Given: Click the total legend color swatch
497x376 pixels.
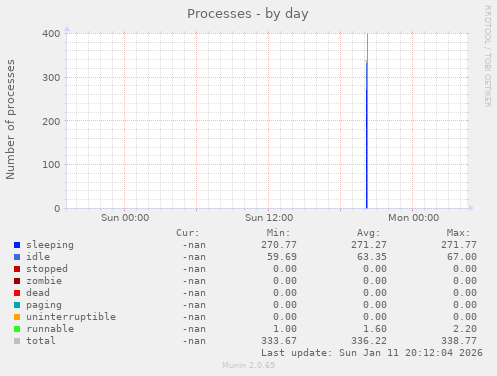Looking at the screenshot, I should coord(17,341).
